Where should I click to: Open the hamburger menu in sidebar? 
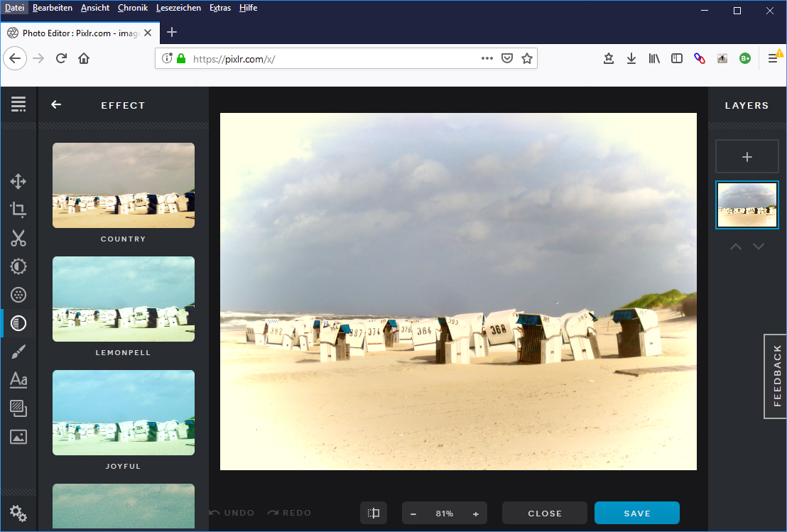point(18,104)
